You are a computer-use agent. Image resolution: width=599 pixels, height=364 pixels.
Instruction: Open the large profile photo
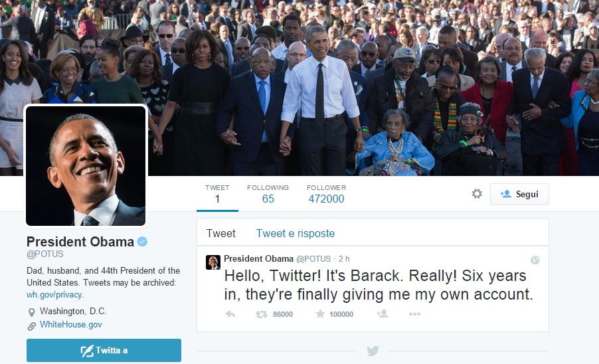pos(86,166)
